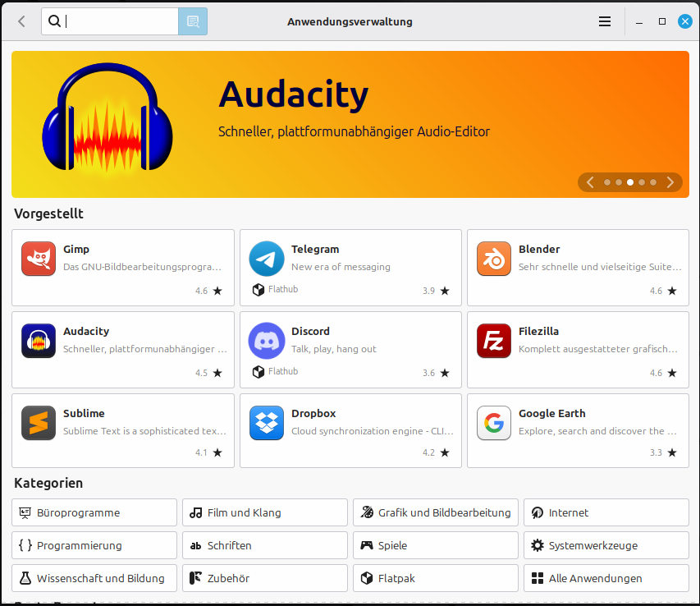Click Sublime 4.1 rating star
The image size is (700, 606).
tap(217, 452)
